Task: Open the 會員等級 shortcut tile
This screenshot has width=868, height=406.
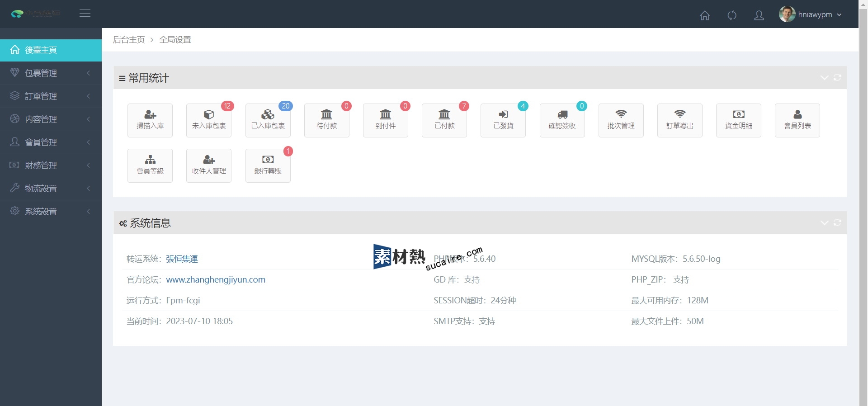Action: point(150,165)
